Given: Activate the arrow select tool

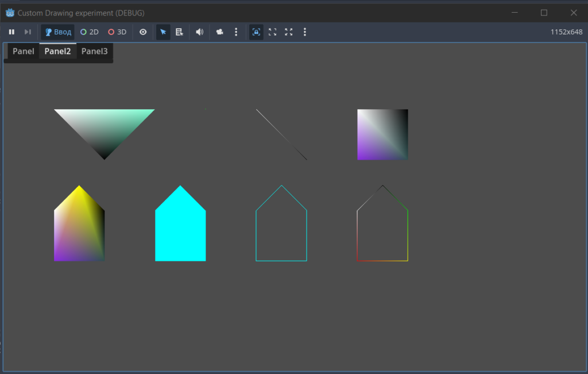Looking at the screenshot, I should (163, 32).
